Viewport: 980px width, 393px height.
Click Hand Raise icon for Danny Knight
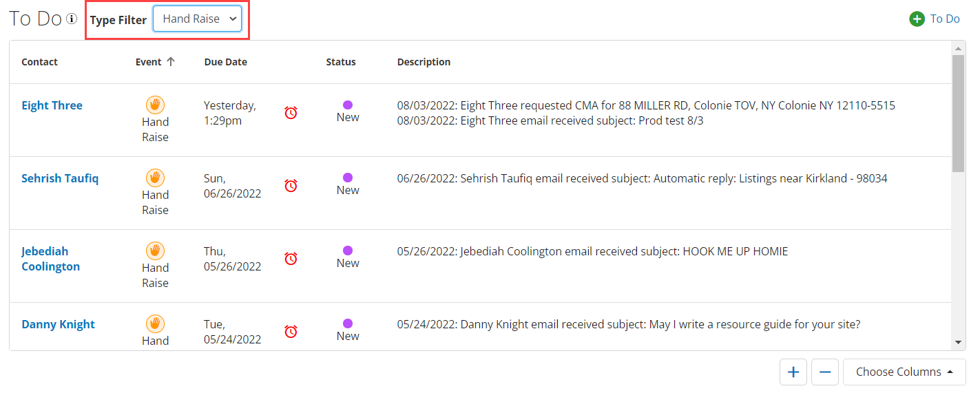click(x=155, y=323)
